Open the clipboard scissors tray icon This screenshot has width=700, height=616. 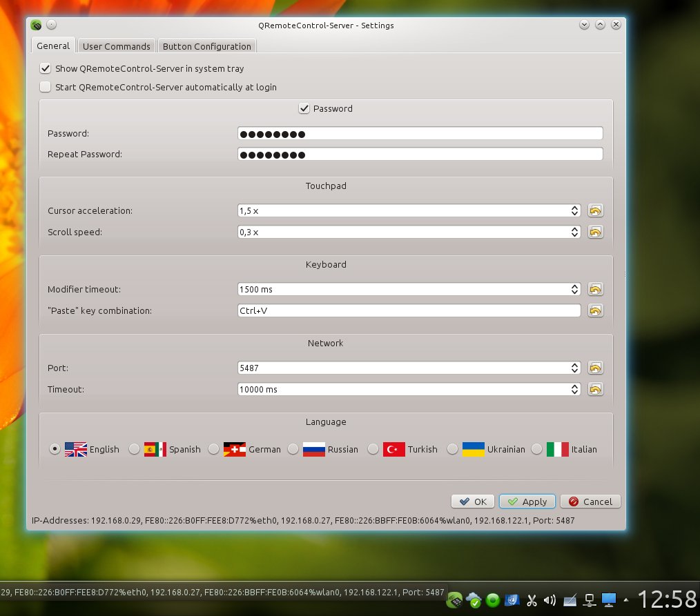532,600
